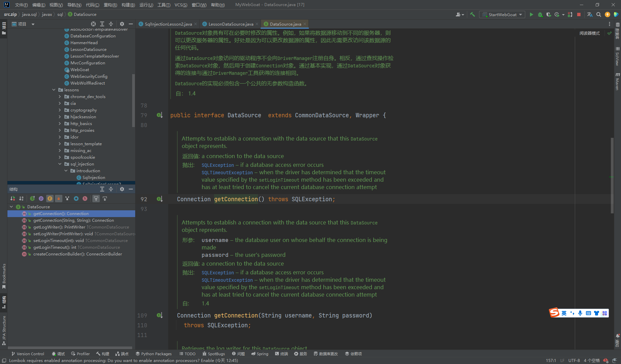The height and width of the screenshot is (364, 621).
Task: Toggle show properties purple P filter
Action: 41,199
